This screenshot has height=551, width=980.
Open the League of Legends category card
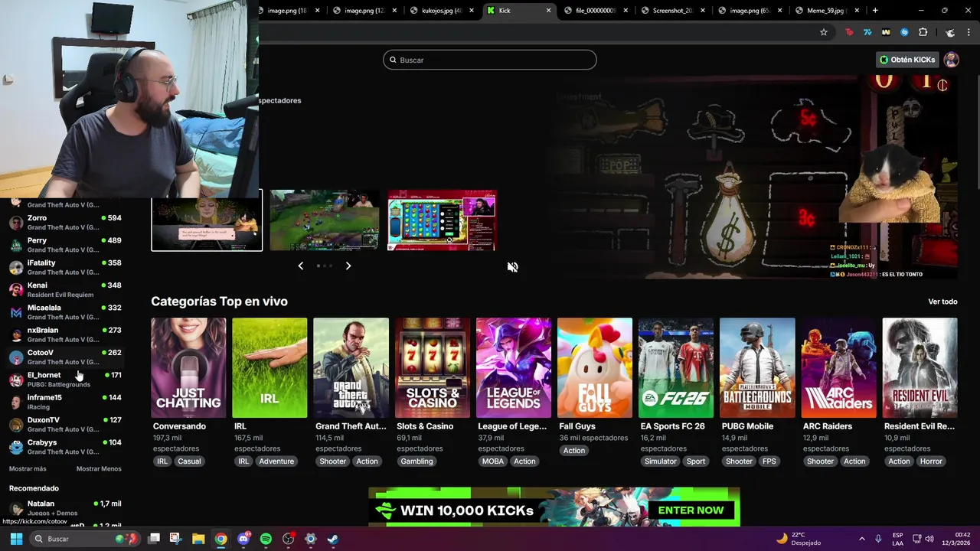pyautogui.click(x=514, y=368)
